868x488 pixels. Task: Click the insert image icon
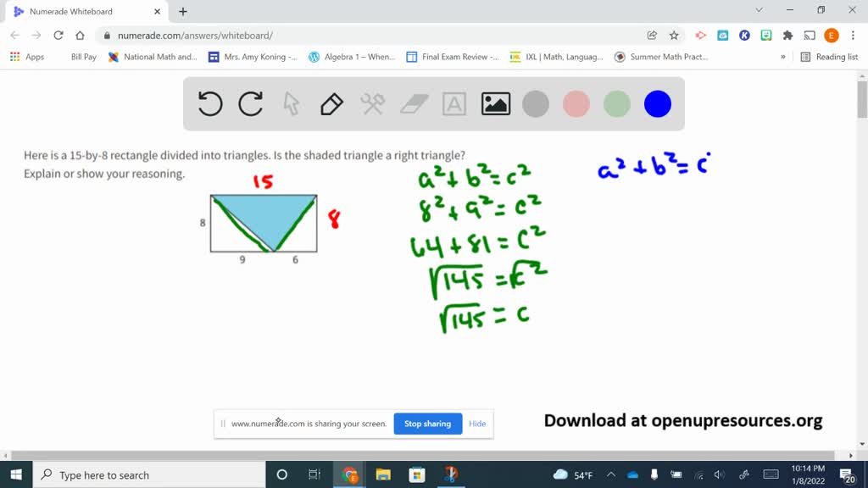(495, 103)
